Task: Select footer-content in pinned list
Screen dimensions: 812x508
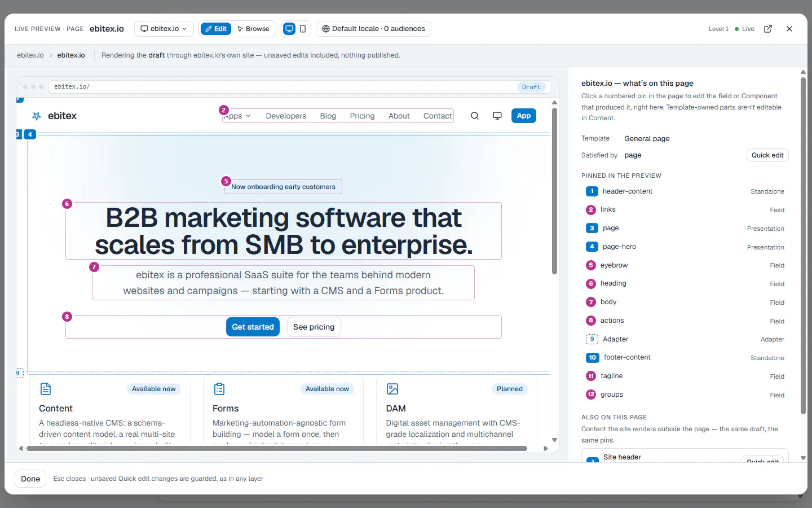Action: [685, 358]
